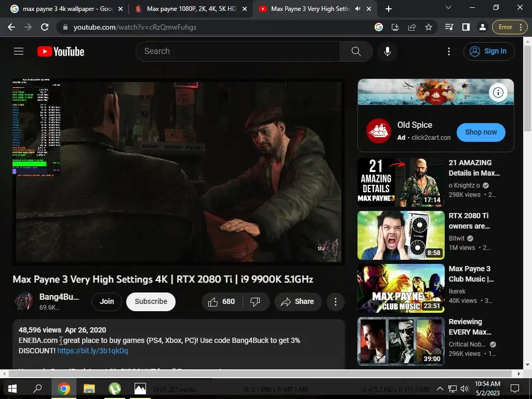Open taskbar search
This screenshot has height=399, width=532.
click(x=37, y=389)
